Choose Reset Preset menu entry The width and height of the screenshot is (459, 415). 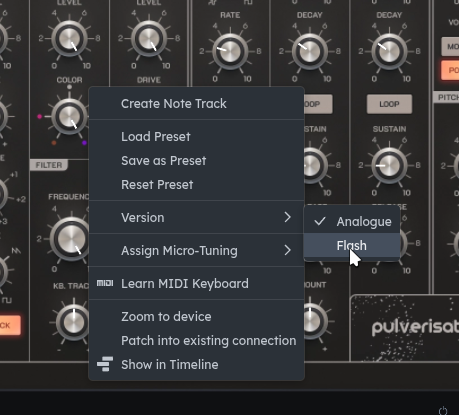click(196, 185)
